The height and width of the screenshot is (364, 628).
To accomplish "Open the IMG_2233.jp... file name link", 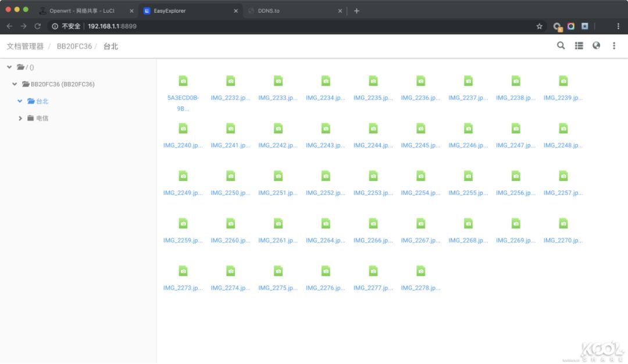I will [x=278, y=98].
